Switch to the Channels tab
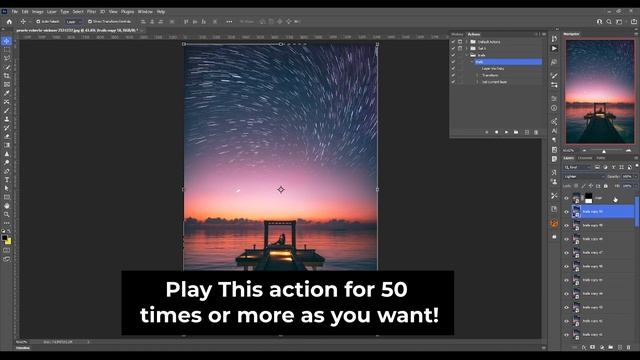Screen dimensions: 640x360 tap(585, 158)
